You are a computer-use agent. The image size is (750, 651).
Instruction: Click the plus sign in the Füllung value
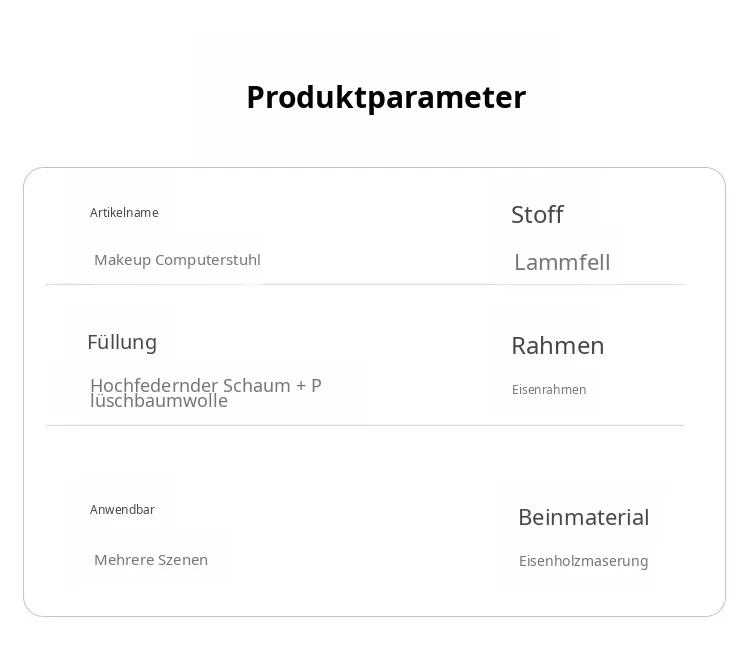(x=301, y=386)
